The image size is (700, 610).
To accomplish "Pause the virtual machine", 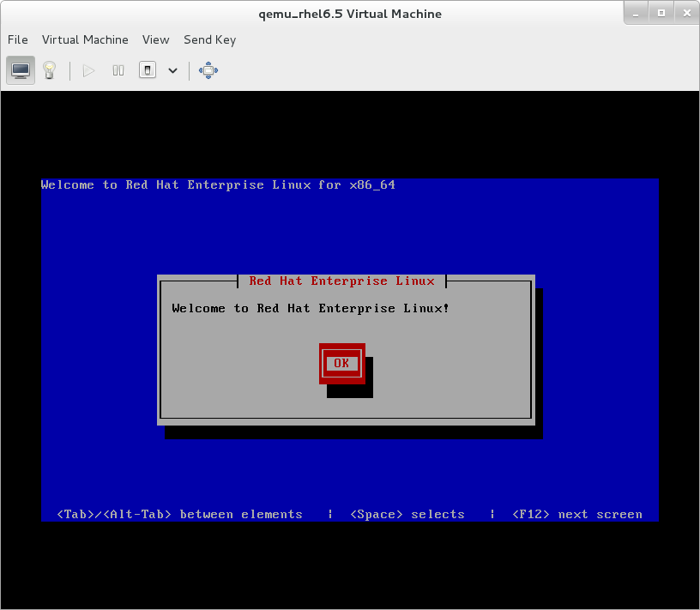I will pos(118,70).
